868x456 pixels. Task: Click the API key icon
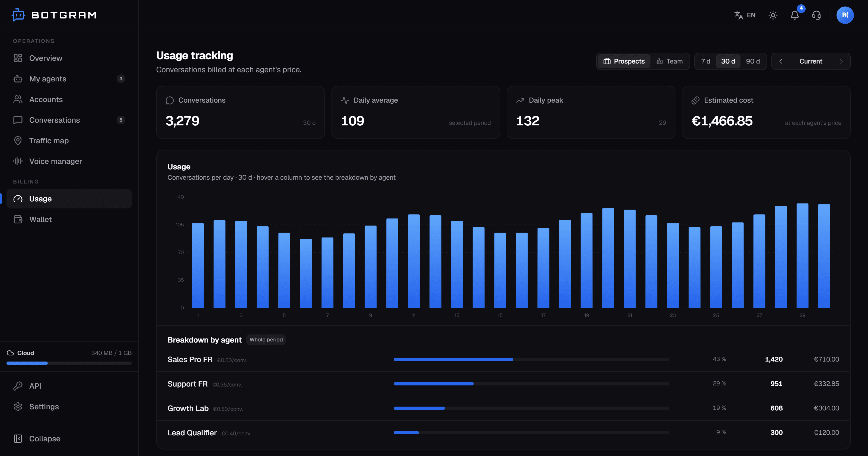[x=18, y=386]
